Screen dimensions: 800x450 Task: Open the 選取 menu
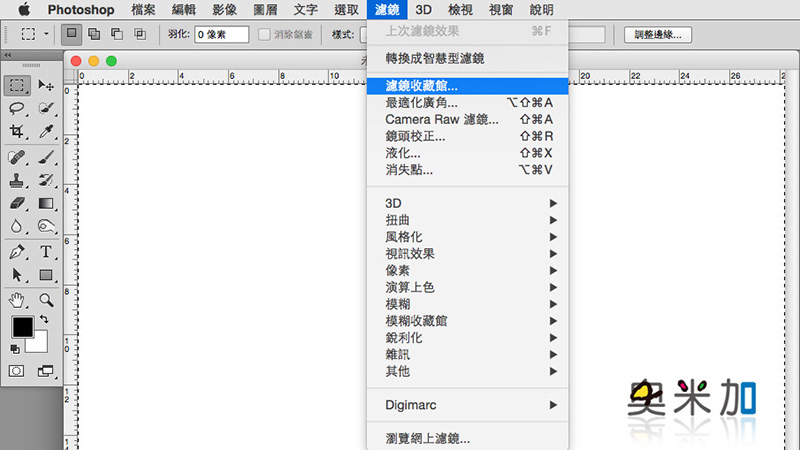pos(346,9)
